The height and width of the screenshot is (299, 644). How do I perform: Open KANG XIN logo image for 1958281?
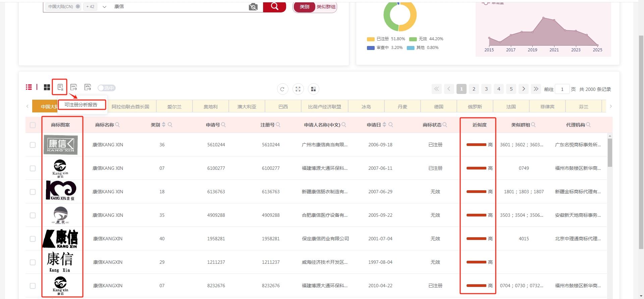[x=60, y=239]
